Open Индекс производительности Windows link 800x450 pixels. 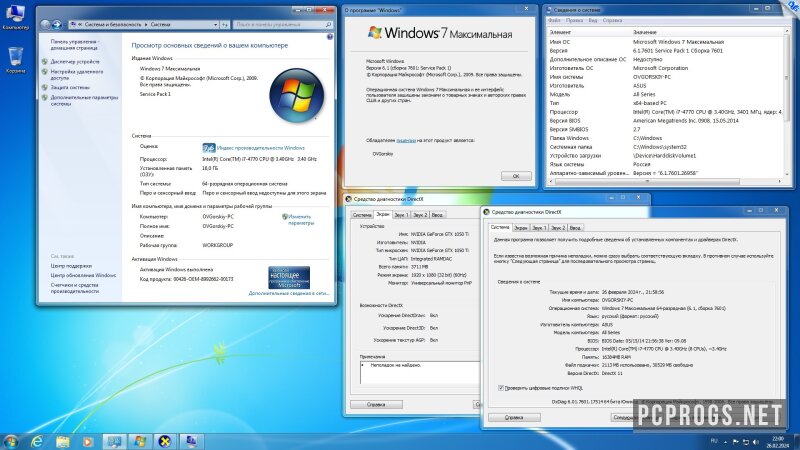[261, 148]
